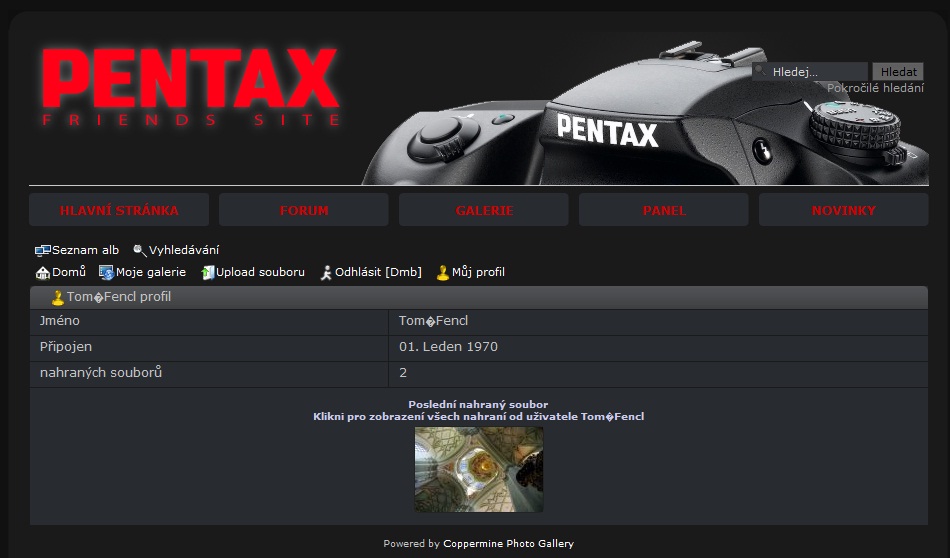Viewport: 950px width, 558px height.
Task: Click the red PENTAX Friends Site logo
Action: click(191, 88)
